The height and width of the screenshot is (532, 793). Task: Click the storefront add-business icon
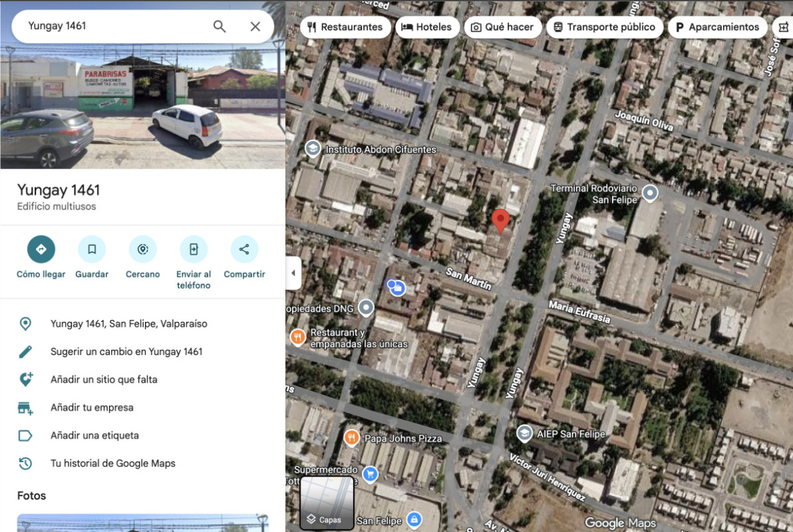(x=25, y=407)
